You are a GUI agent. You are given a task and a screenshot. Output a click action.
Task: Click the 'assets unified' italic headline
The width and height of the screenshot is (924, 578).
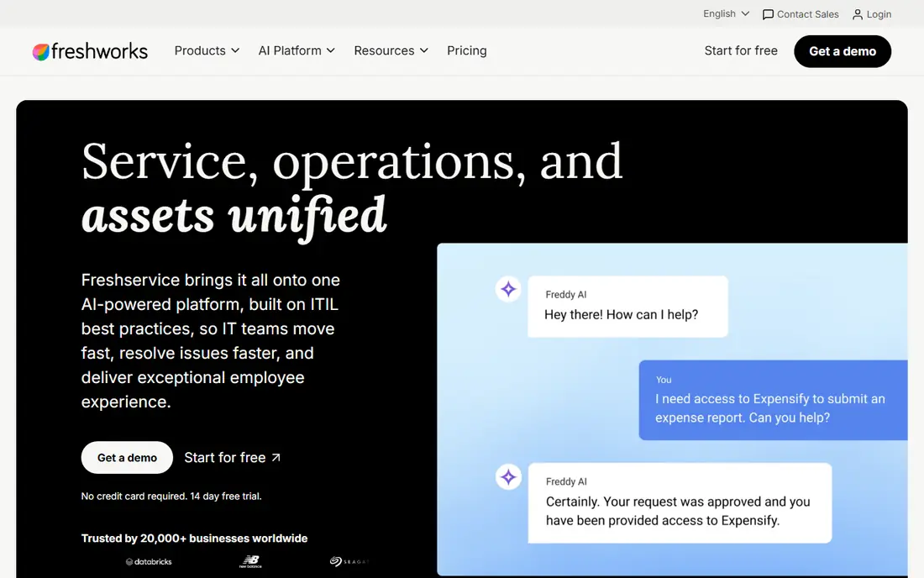click(x=234, y=216)
